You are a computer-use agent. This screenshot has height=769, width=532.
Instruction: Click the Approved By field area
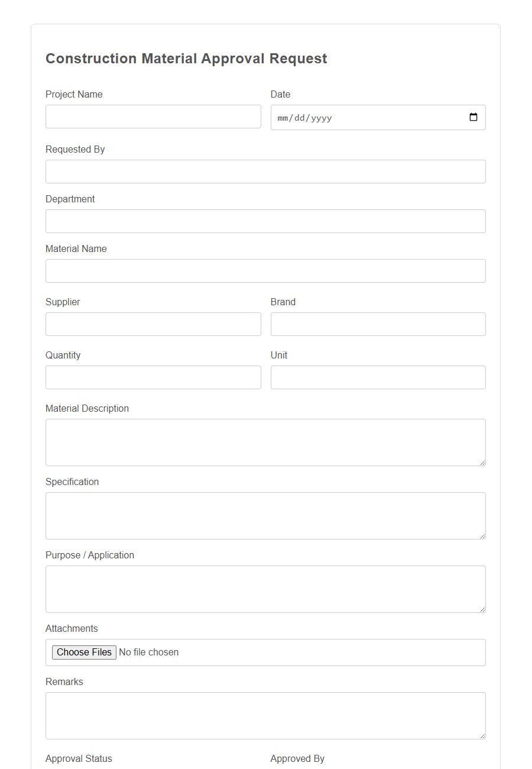297,758
